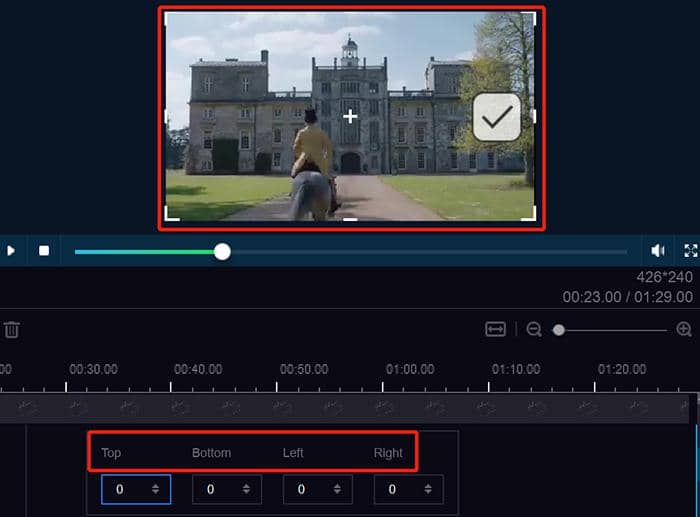Click the 01:00.00 timeline marker
Viewport: 700px width, 517px height.
point(410,369)
